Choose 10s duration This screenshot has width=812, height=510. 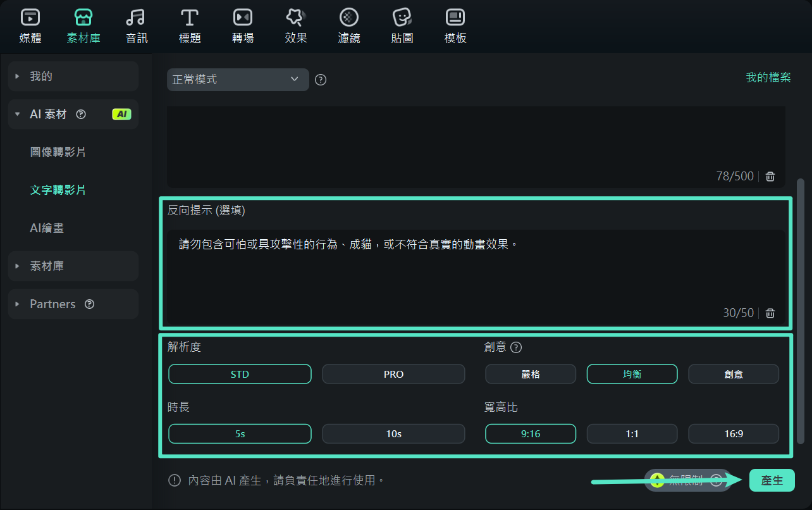[393, 433]
